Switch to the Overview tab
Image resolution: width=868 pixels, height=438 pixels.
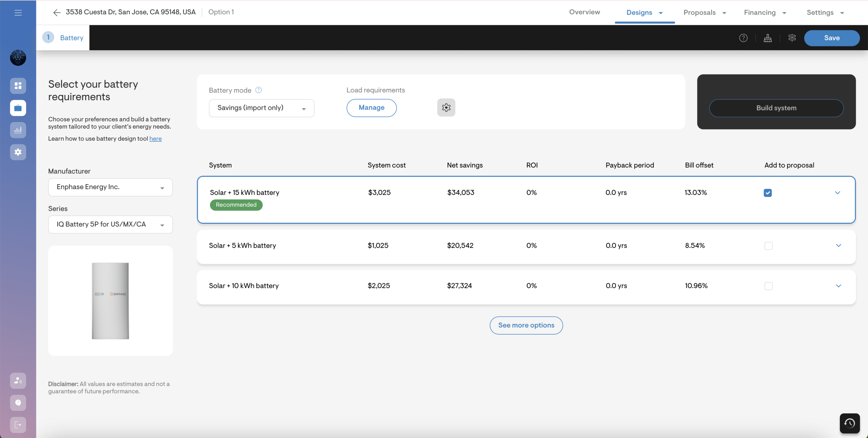[x=584, y=12]
